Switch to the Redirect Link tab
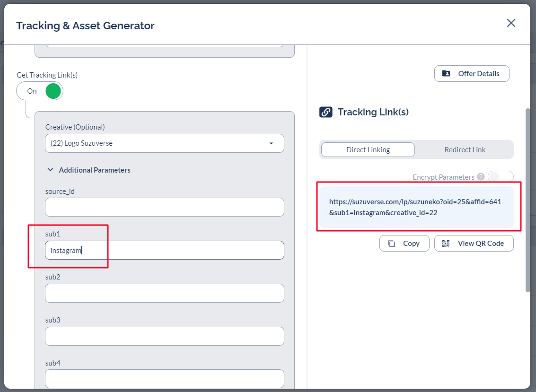 coord(465,150)
